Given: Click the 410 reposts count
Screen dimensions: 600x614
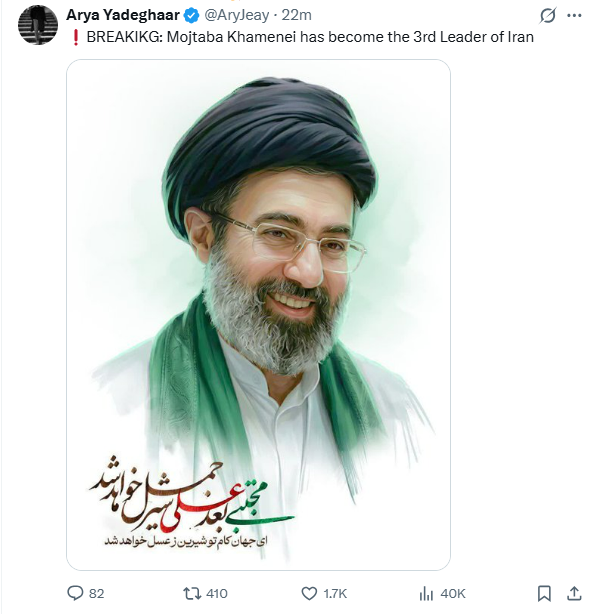Looking at the screenshot, I should [x=217, y=594].
